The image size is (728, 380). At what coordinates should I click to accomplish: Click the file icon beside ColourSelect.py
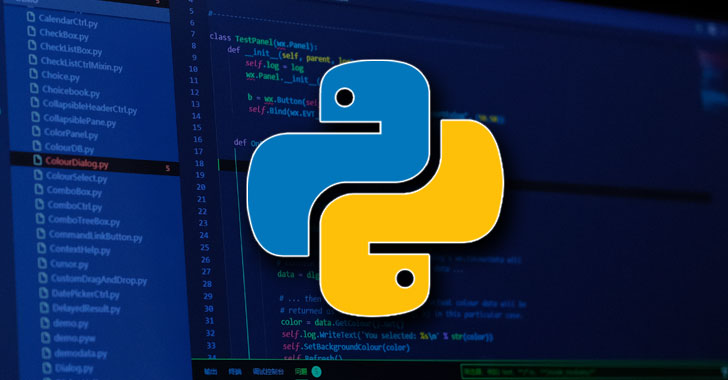pos(39,175)
